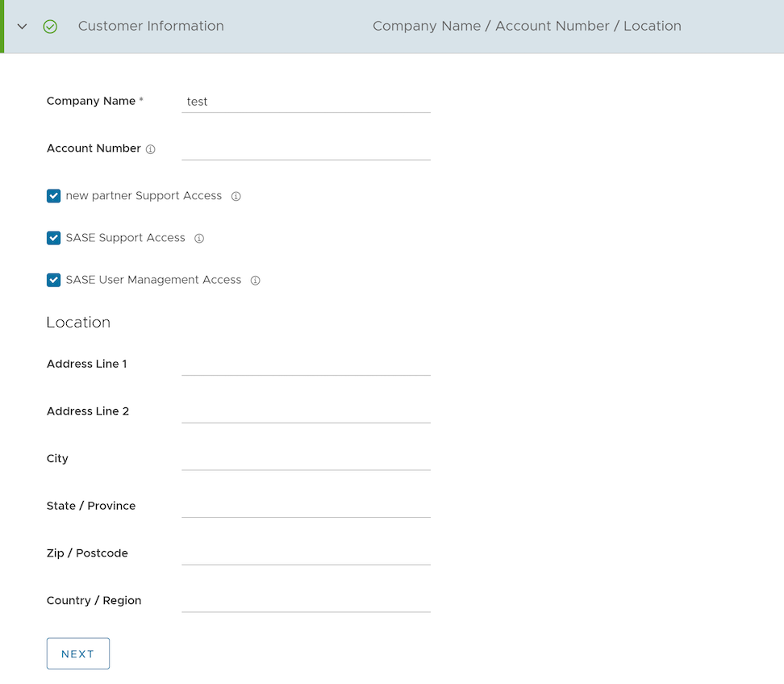The width and height of the screenshot is (784, 684).
Task: Collapse the Customer Information section chevron
Action: click(23, 27)
